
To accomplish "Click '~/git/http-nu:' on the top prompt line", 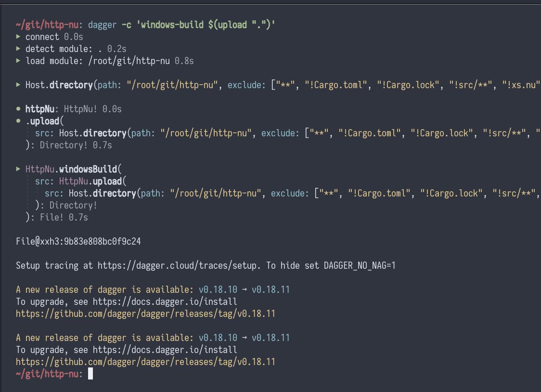I will 50,25.
